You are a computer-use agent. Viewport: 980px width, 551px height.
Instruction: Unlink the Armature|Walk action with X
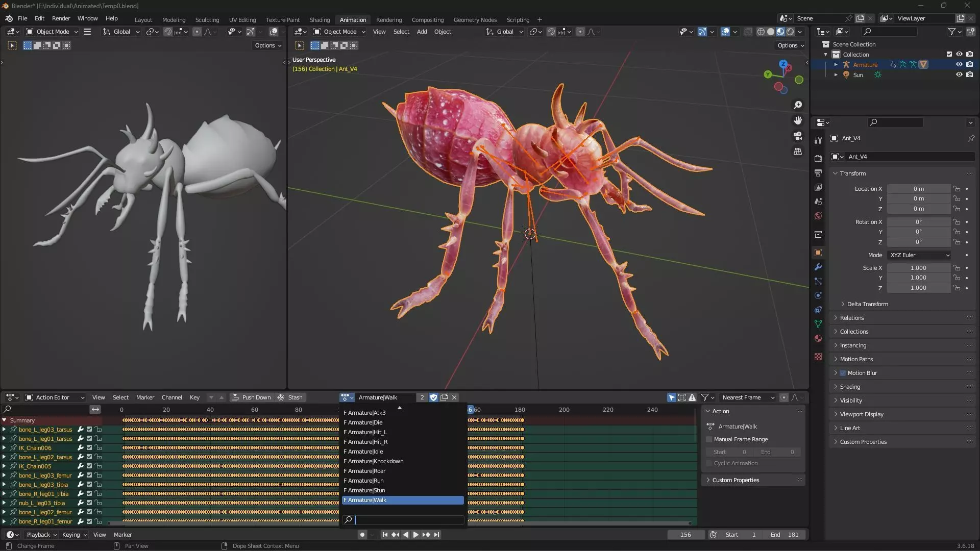pos(454,397)
